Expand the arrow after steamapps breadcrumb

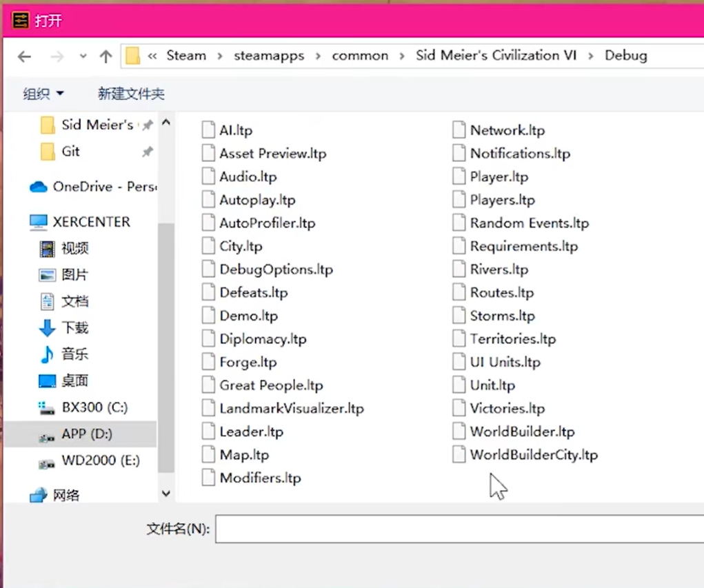point(318,56)
